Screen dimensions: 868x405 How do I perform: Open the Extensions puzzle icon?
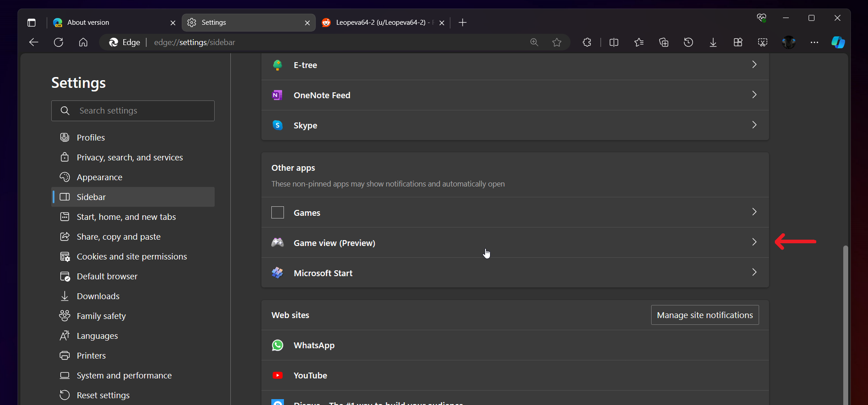click(587, 42)
